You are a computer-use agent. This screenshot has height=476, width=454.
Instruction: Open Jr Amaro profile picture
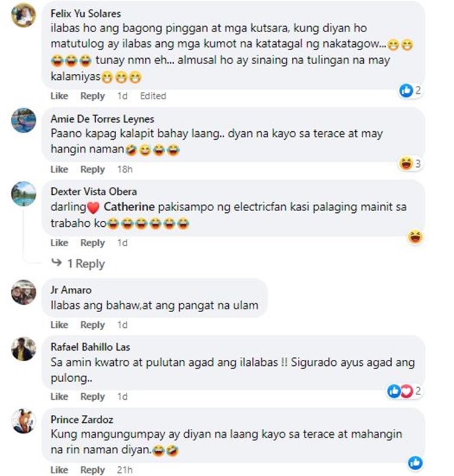(x=24, y=292)
